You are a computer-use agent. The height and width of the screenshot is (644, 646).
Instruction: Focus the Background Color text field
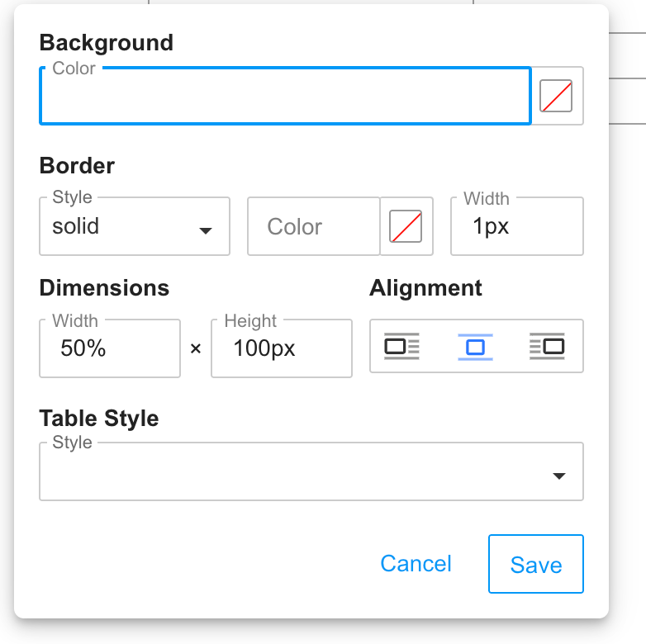[284, 97]
